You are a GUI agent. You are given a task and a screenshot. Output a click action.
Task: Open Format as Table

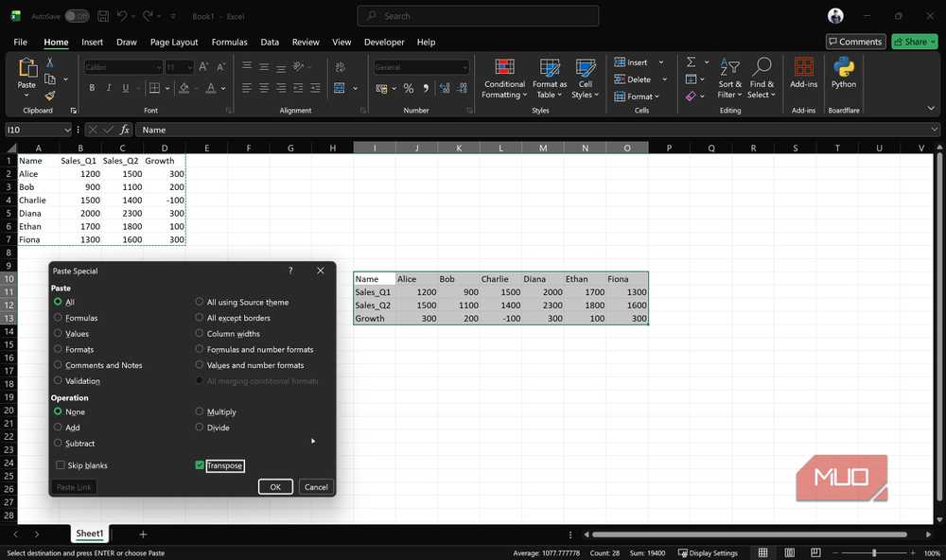[x=549, y=79]
